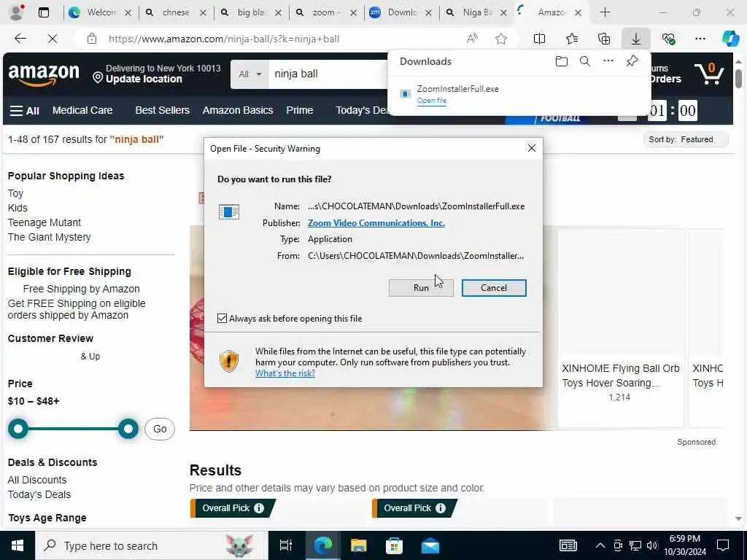Screen dimensions: 747x560
Task: Open the Amazon shopping cart
Action: point(709,74)
